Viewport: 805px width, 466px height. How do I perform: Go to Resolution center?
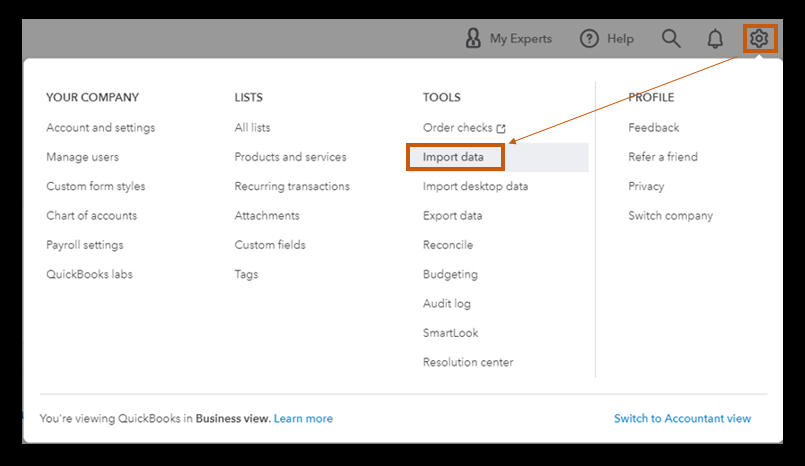point(468,362)
